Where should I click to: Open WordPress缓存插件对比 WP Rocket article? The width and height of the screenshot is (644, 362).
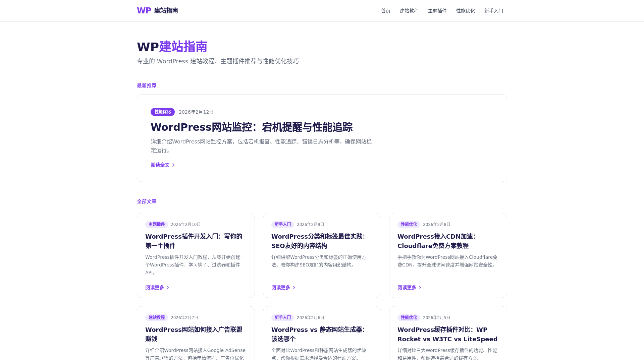pos(447,334)
